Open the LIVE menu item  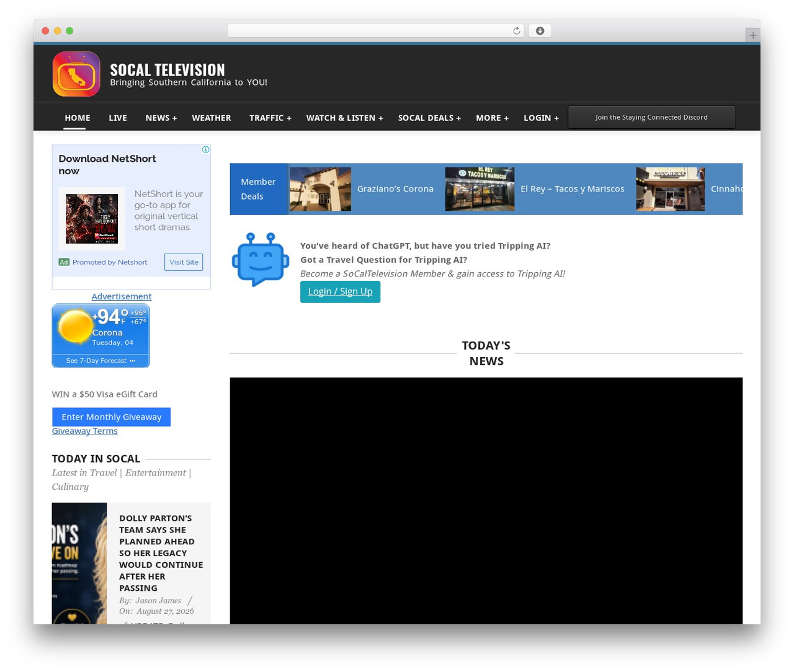(x=118, y=118)
